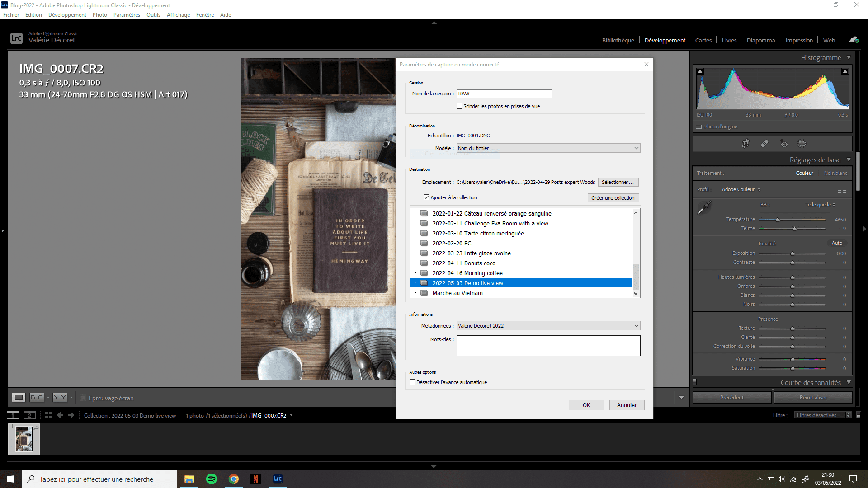Check Désactiver l'avance automatique
Screen dimensions: 868x488
[412, 382]
